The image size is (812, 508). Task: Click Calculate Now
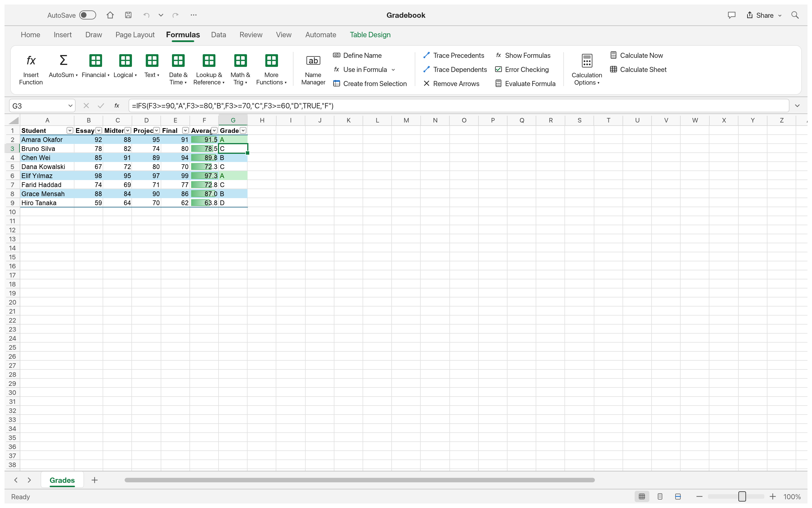[x=637, y=55]
